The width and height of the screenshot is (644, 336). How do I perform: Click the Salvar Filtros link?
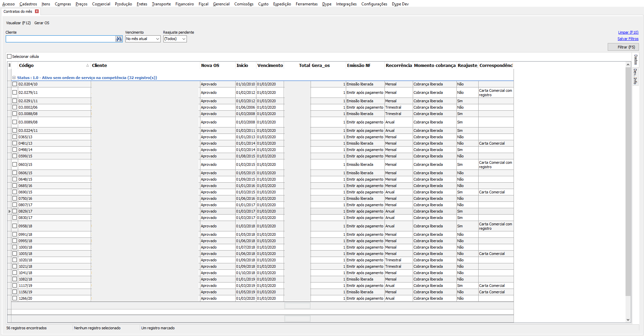pyautogui.click(x=628, y=39)
